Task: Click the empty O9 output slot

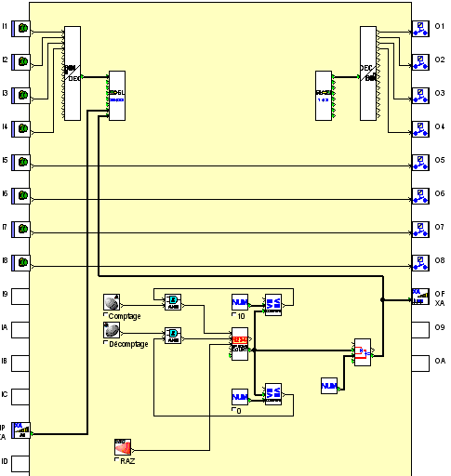Action: pos(420,330)
